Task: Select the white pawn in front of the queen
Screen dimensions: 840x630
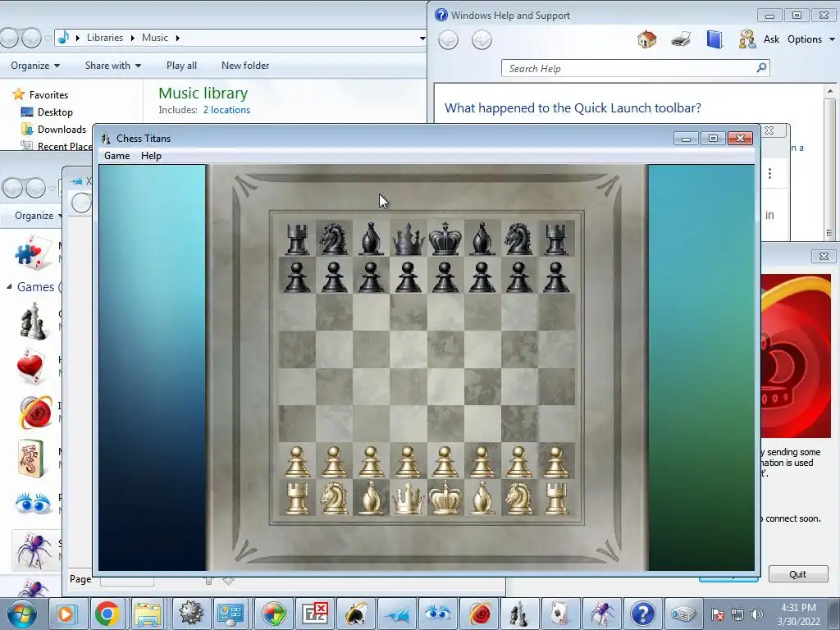Action: coord(408,462)
